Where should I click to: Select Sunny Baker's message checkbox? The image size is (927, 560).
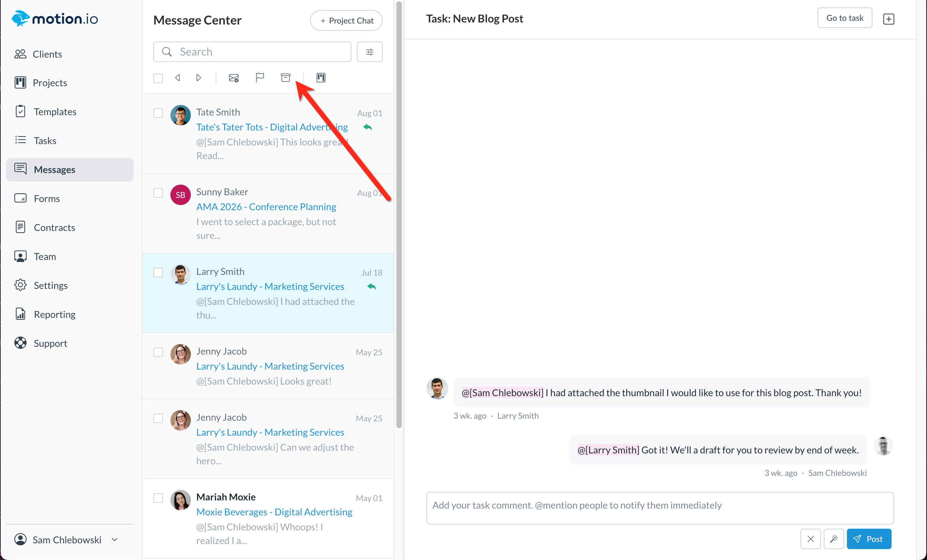pos(158,192)
